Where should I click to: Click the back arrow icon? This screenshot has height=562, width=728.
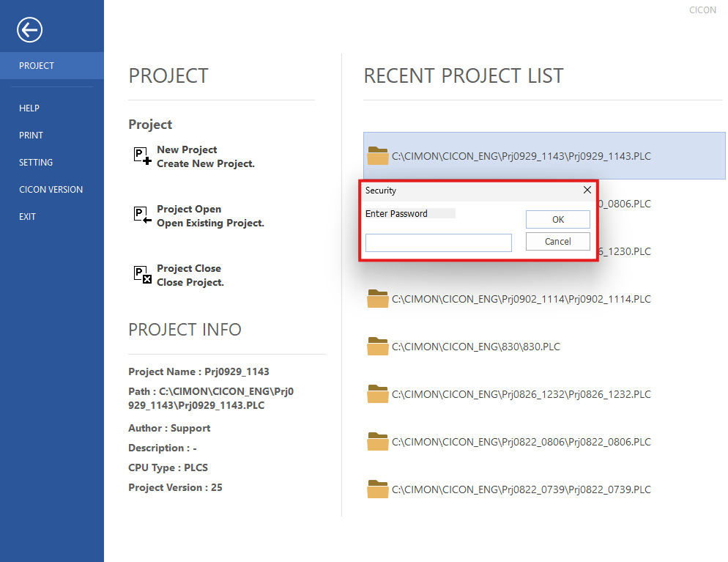pos(30,30)
